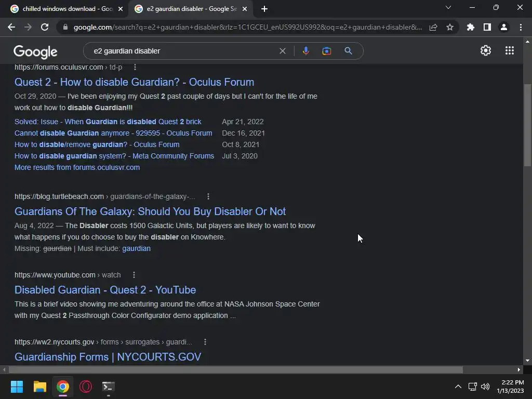Go back to the previous page
This screenshot has width=532, height=399.
pyautogui.click(x=11, y=27)
